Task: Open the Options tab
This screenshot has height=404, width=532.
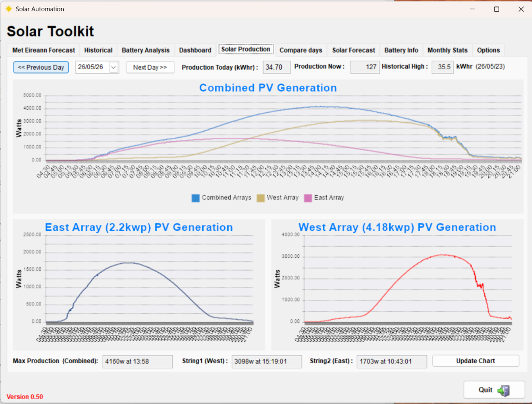Action: coord(488,50)
